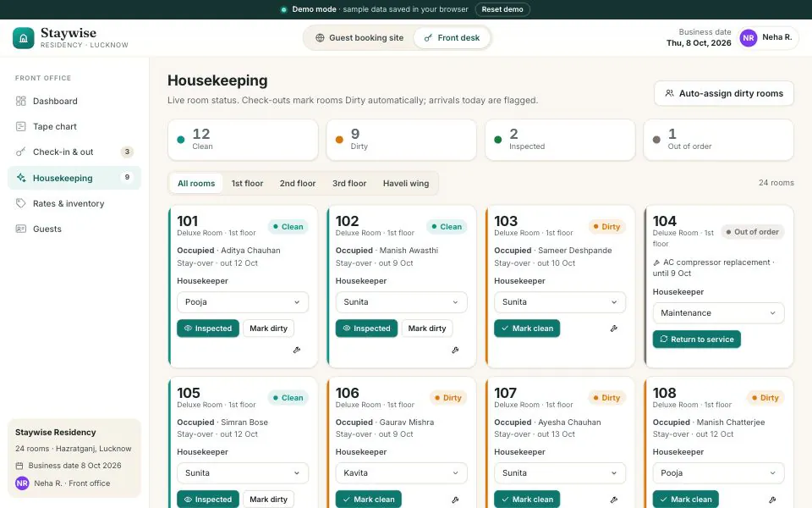812x508 pixels.
Task: Click Dirty status badge on room 106
Action: 448,398
